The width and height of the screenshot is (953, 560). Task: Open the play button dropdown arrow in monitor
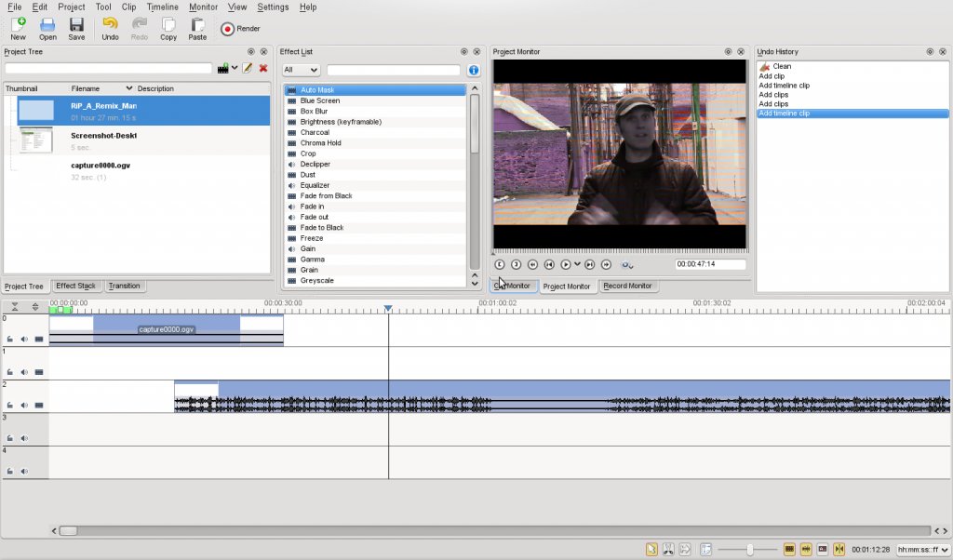pos(578,264)
